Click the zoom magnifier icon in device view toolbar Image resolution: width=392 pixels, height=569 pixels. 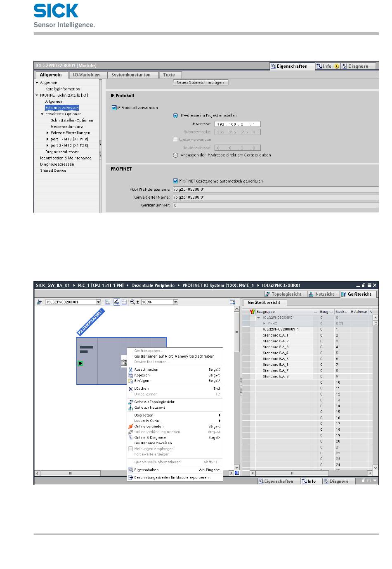point(133,302)
